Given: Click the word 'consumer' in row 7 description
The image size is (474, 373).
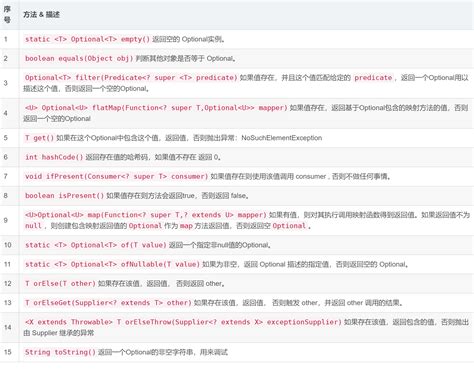Looking at the screenshot, I should (x=311, y=177).
